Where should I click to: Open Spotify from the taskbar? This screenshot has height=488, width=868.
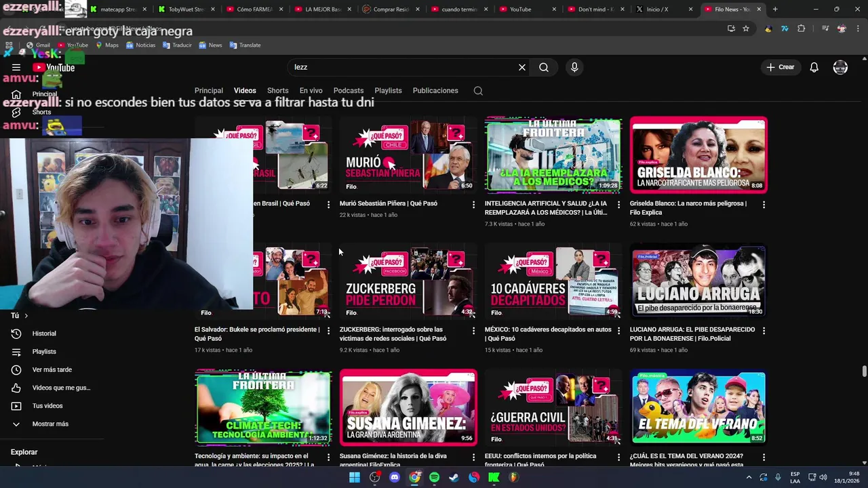pos(434,477)
